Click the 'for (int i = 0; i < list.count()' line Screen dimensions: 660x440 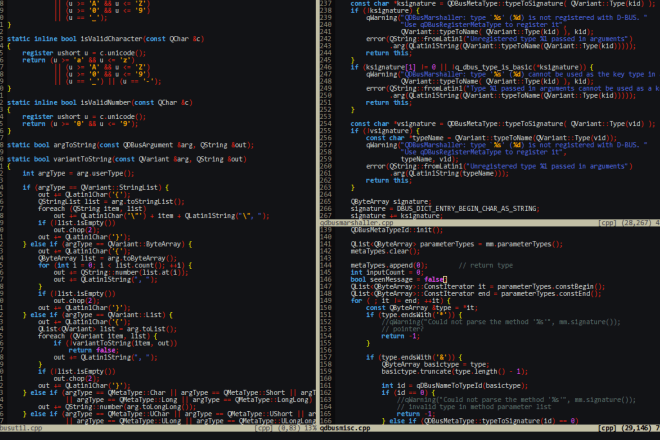click(115, 265)
